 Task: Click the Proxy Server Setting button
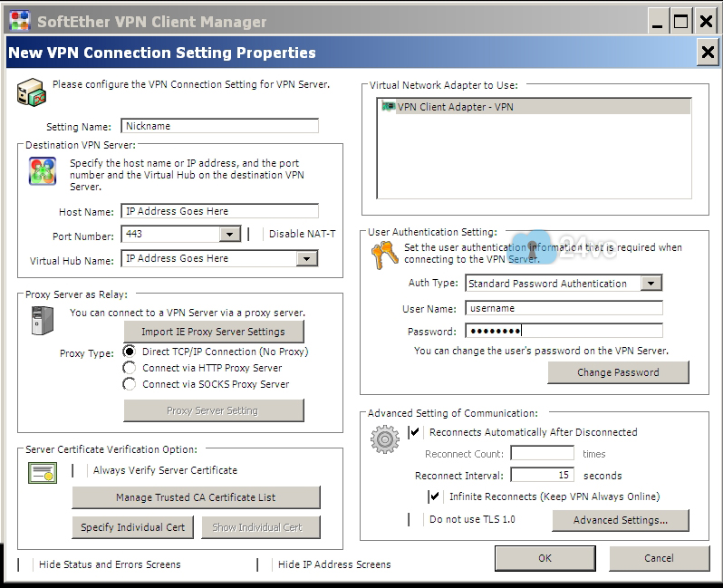pos(214,410)
